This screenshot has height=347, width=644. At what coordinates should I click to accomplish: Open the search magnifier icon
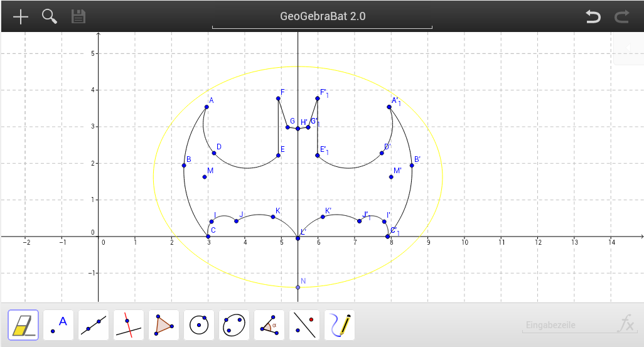point(50,16)
